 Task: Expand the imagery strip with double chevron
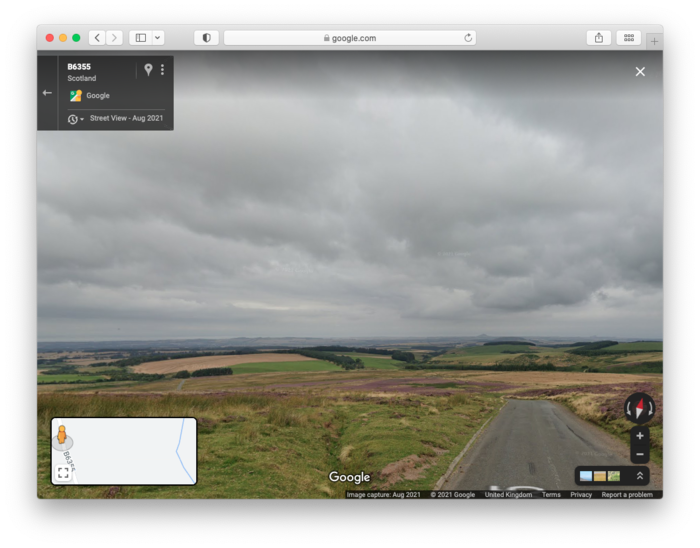coord(640,476)
